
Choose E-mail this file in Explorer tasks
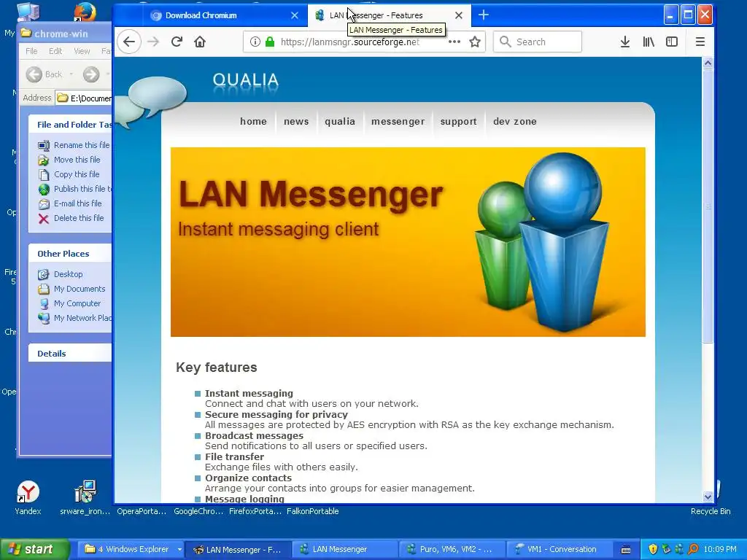(77, 203)
